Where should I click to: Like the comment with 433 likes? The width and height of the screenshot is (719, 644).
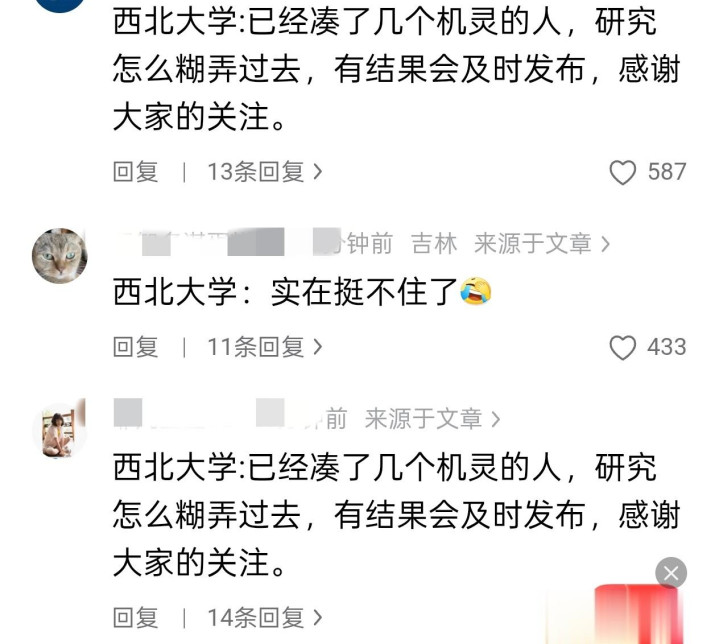pyautogui.click(x=622, y=347)
